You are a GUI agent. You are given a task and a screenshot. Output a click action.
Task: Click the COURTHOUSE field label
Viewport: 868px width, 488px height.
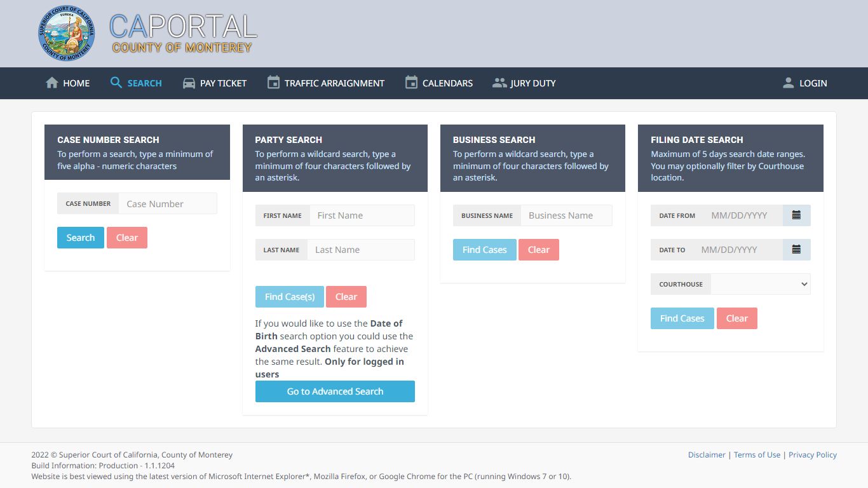pos(681,284)
